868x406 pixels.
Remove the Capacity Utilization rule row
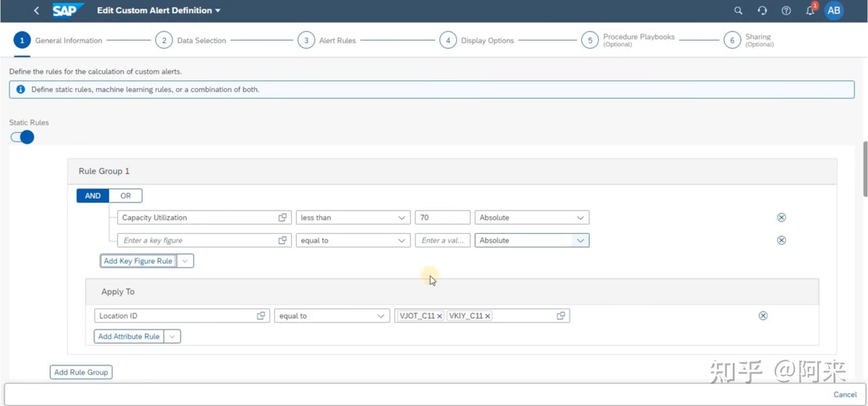click(781, 217)
